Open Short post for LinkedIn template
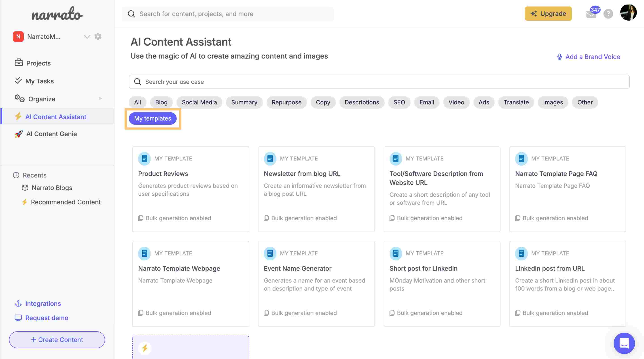The height and width of the screenshot is (359, 644). [x=442, y=284]
